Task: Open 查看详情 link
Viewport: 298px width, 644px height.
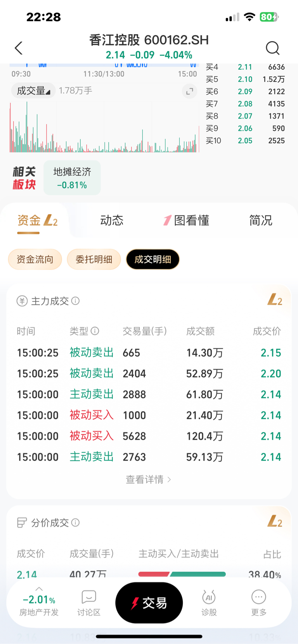Action: point(148,479)
